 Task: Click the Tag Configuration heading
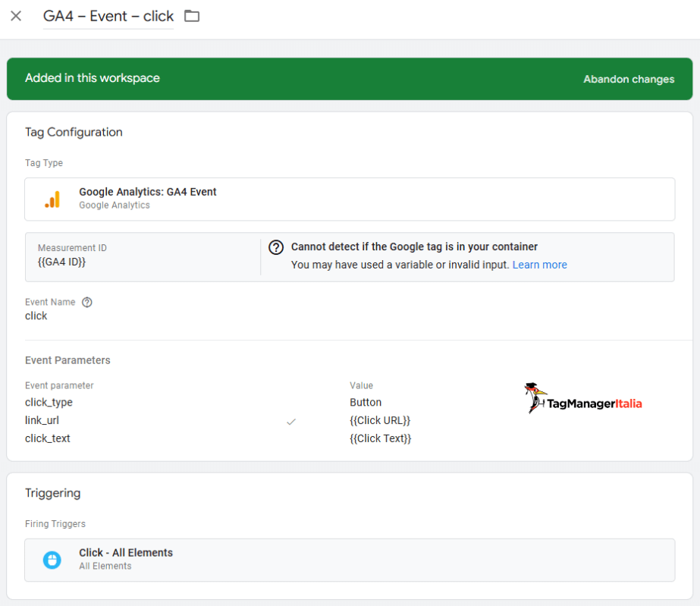tap(74, 132)
